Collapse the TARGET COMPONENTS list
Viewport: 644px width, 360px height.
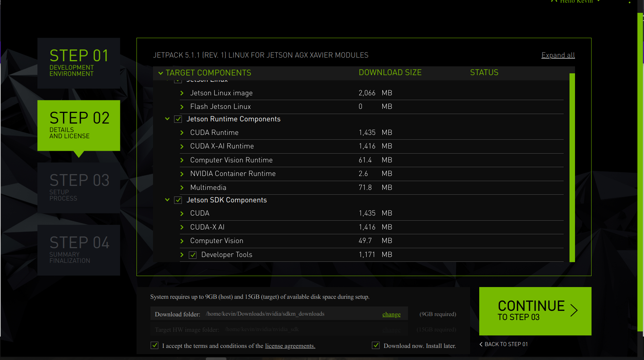(161, 73)
